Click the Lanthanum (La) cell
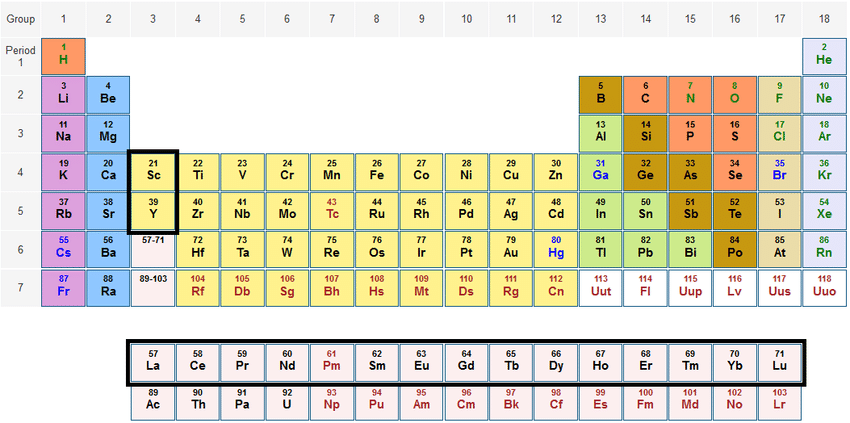Image resolution: width=850 pixels, height=423 pixels. click(153, 361)
